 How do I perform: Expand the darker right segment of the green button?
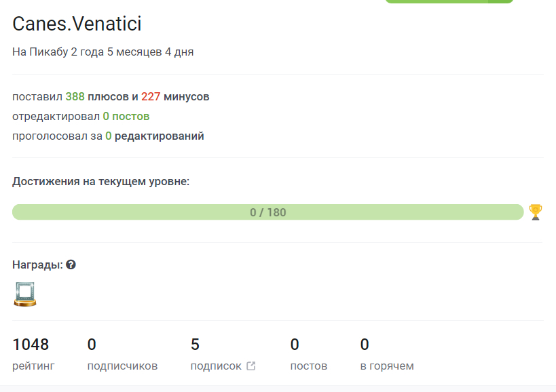click(500, 2)
